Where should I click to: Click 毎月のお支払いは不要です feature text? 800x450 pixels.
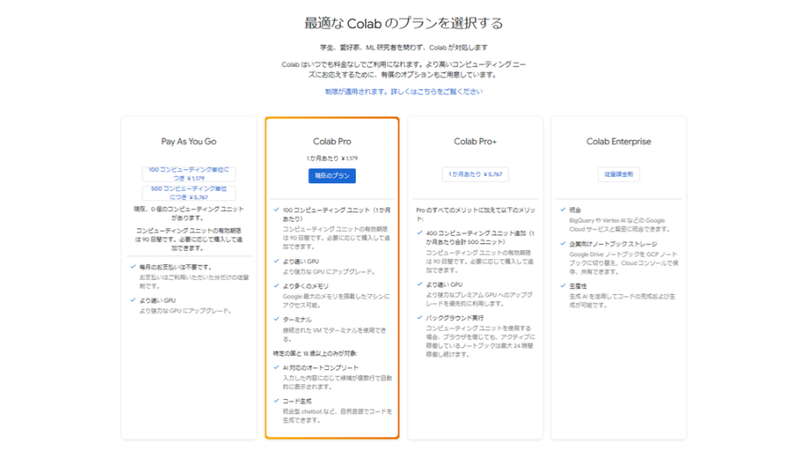pyautogui.click(x=175, y=267)
